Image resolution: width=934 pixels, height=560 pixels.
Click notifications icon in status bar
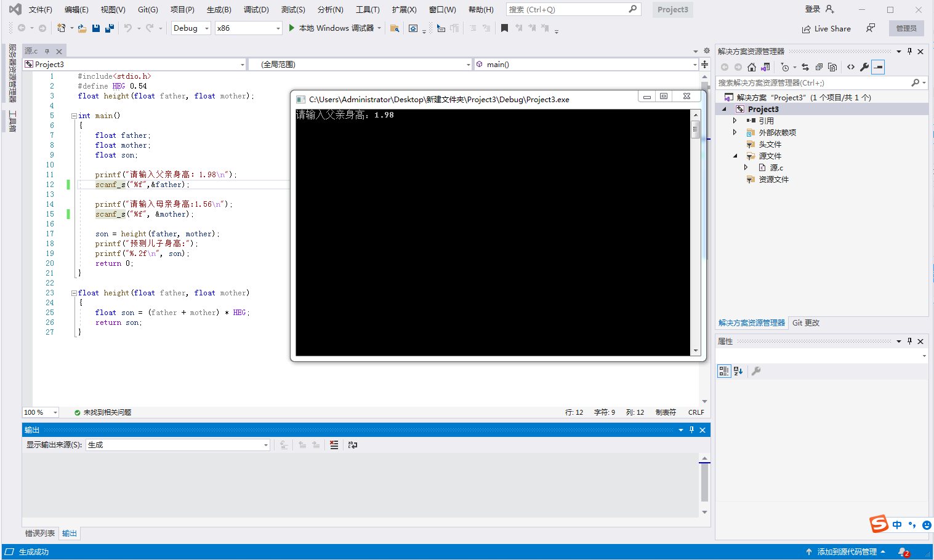[903, 552]
